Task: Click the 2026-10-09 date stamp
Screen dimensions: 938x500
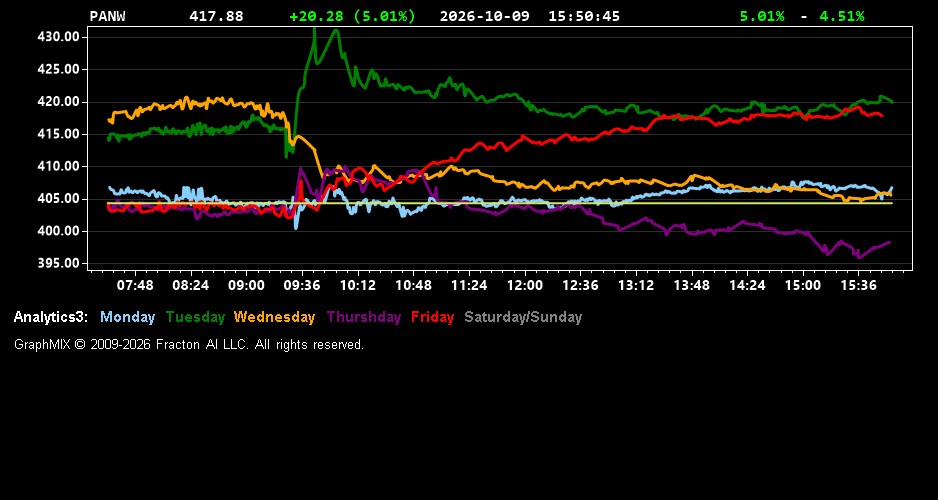Action: coord(485,16)
